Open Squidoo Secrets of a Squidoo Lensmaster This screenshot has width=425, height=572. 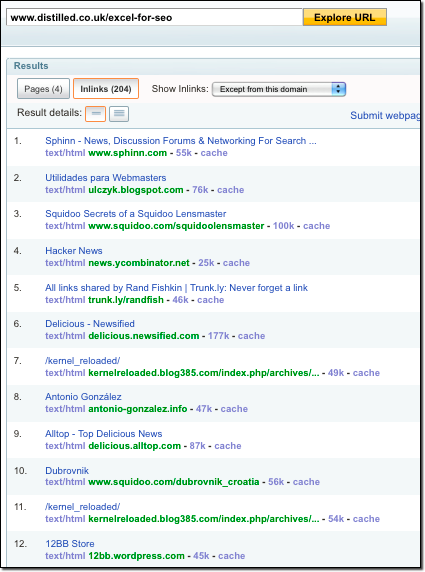coord(135,214)
